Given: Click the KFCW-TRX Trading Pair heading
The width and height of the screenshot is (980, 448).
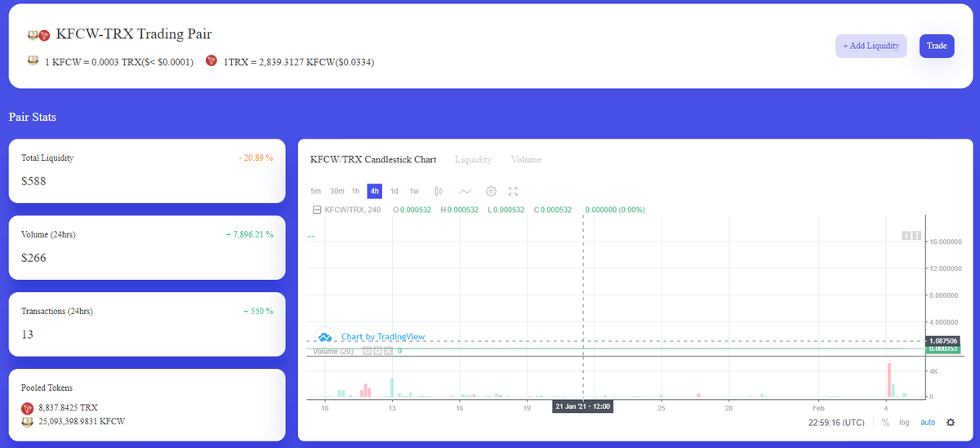Looking at the screenshot, I should (x=134, y=35).
